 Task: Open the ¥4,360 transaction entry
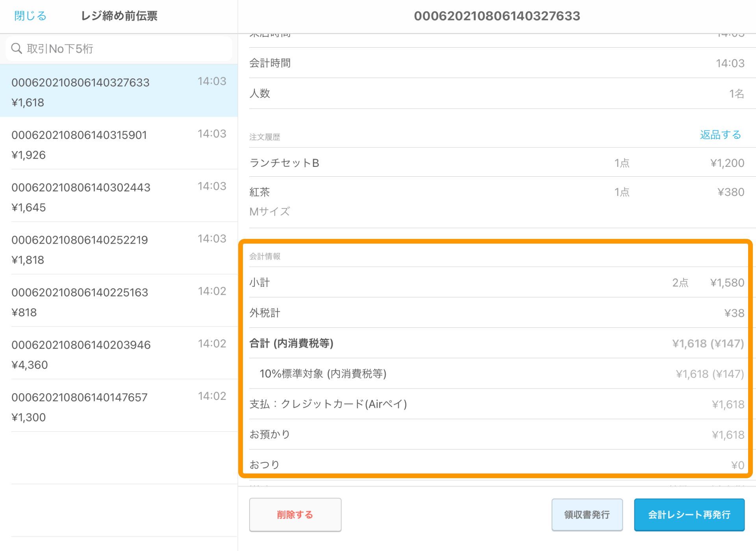(x=118, y=354)
